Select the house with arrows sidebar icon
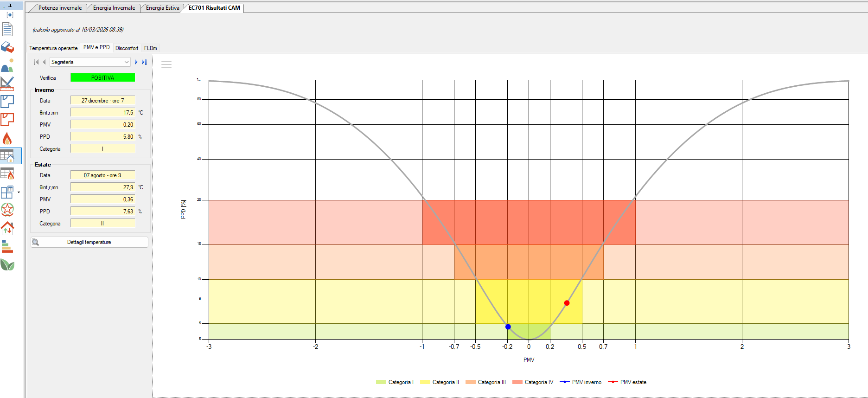 [x=7, y=228]
